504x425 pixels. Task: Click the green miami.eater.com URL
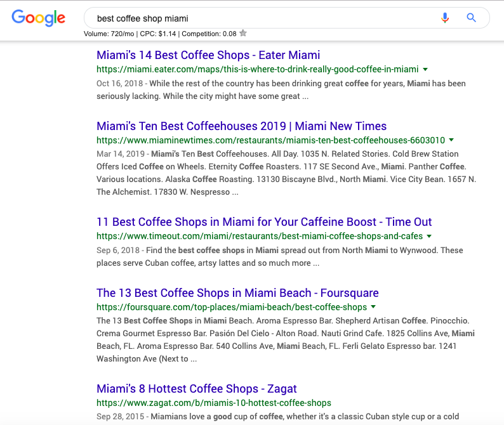coord(257,69)
